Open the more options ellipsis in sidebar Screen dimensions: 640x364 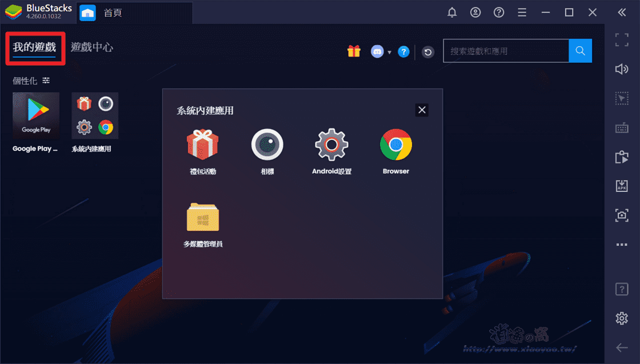pos(622,245)
